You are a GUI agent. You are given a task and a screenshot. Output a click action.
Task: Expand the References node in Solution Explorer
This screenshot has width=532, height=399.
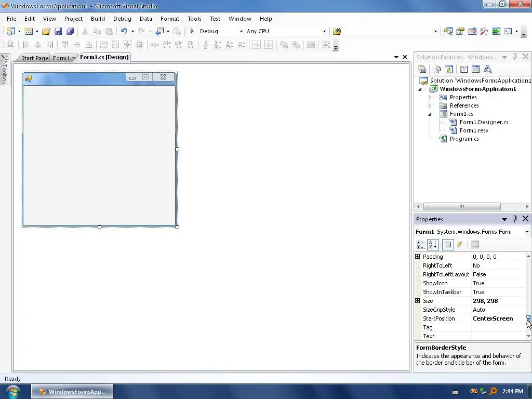click(430, 105)
